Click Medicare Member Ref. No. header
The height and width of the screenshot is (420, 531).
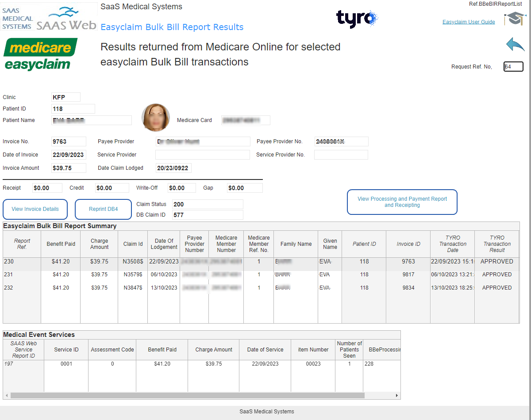click(x=259, y=244)
